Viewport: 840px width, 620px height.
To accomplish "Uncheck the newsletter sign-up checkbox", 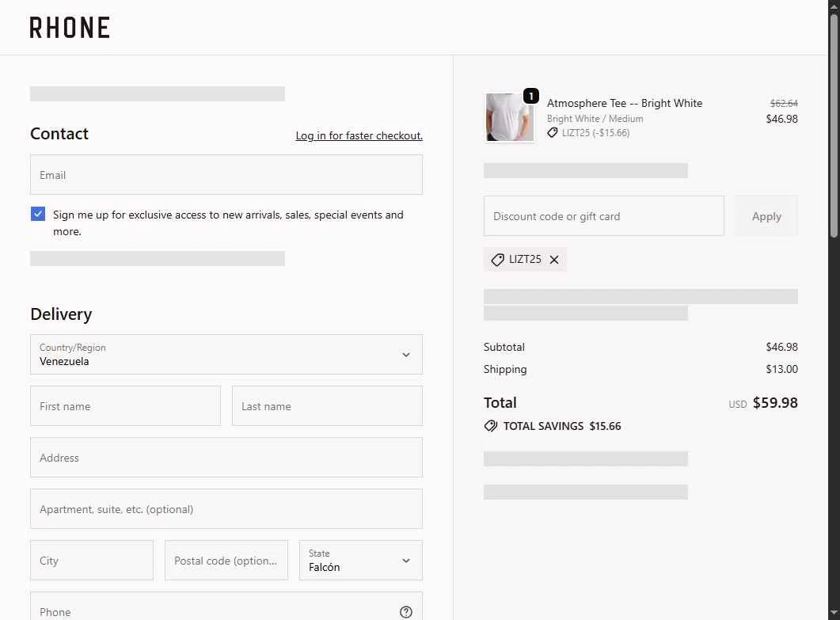I will pos(38,214).
